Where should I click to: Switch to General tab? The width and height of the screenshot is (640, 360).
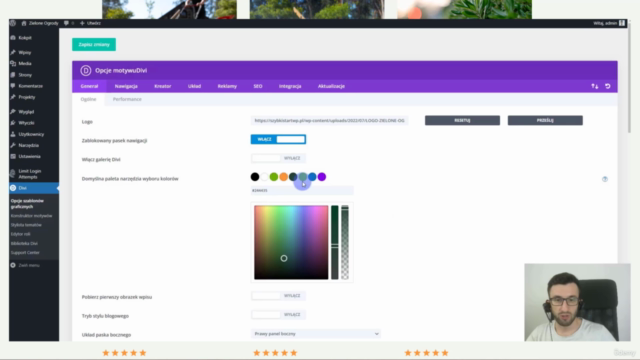coord(89,86)
